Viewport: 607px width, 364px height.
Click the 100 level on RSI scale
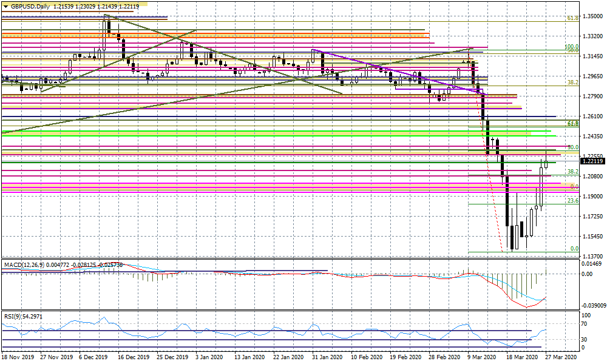pos(586,315)
